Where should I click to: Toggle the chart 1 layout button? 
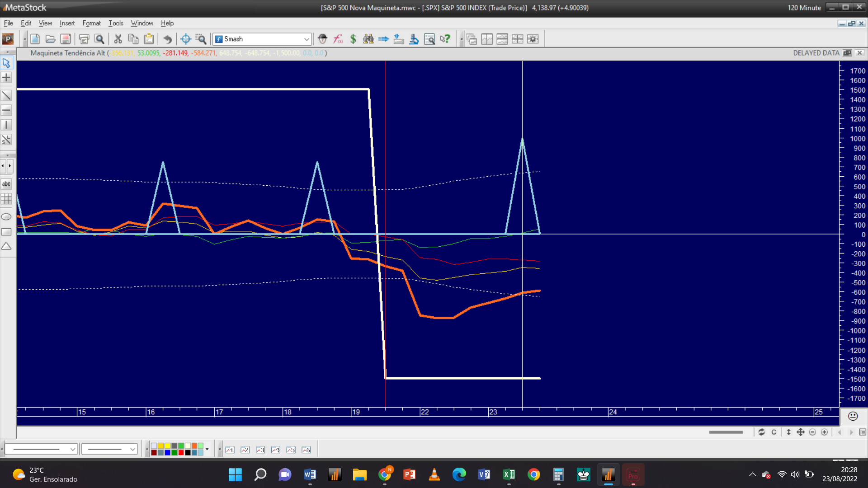(x=230, y=450)
